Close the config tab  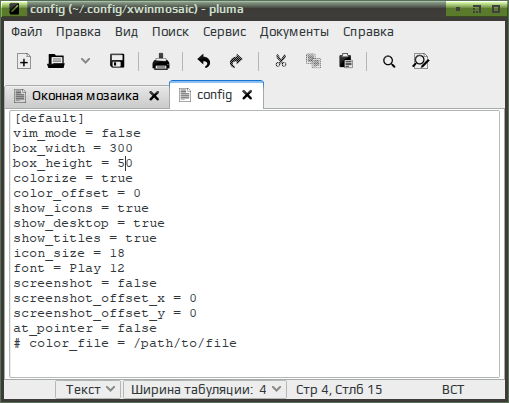pyautogui.click(x=247, y=95)
